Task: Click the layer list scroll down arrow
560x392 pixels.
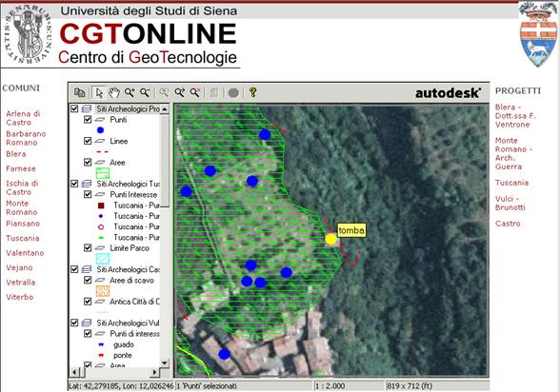Action: (164, 363)
